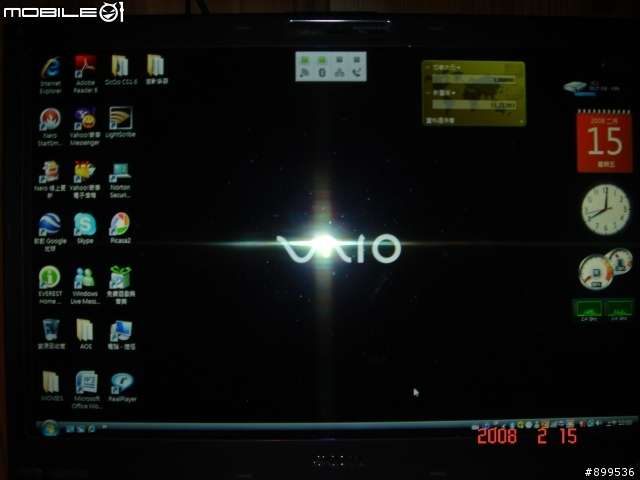
Task: Toggle Bluetooth in the wireless switch gadget
Action: click(x=322, y=67)
